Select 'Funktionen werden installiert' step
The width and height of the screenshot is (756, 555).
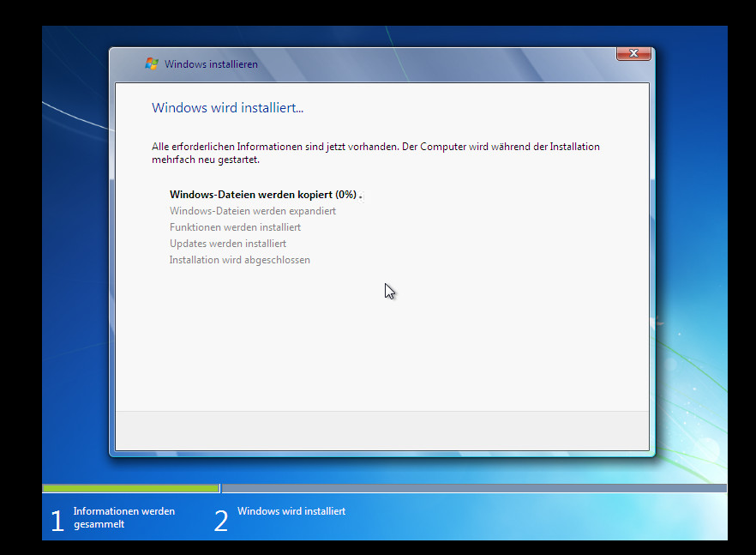(235, 227)
